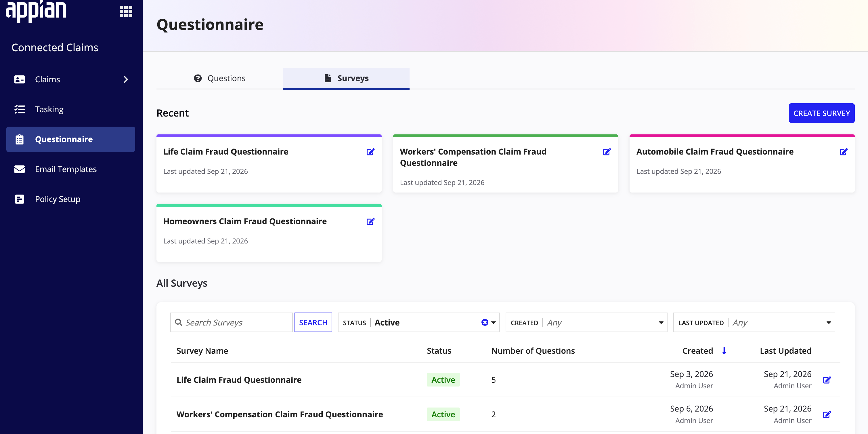868x434 pixels.
Task: Open the Status filter dropdown arrow
Action: (493, 322)
